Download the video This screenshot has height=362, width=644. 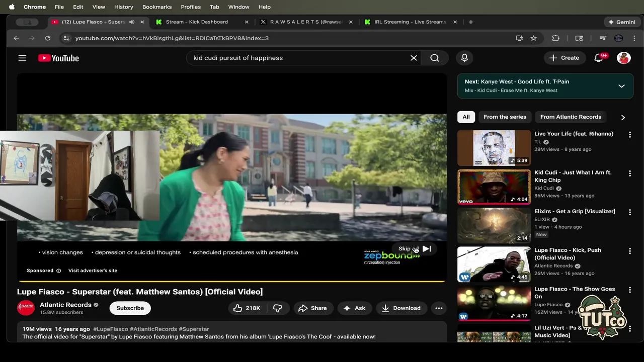tap(401, 308)
